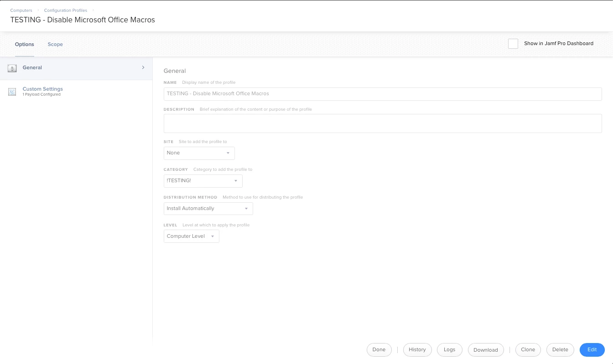Screen dimensions: 613x364
Task: Click the page title 'TESTING - Disable Microsoft Office Macros'
Action: coord(83,20)
